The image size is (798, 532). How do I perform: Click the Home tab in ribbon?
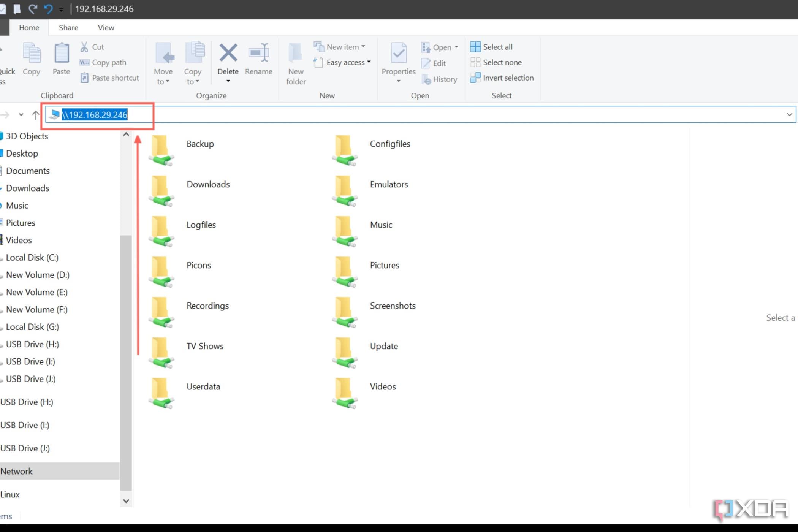click(x=28, y=27)
